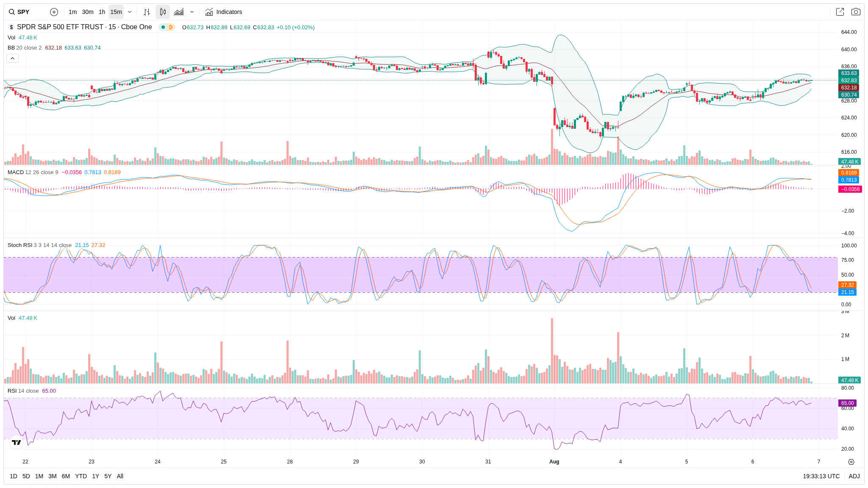Select the Stoch RSI 3 3 14 14 legend
The height and width of the screenshot is (488, 868).
coord(39,245)
